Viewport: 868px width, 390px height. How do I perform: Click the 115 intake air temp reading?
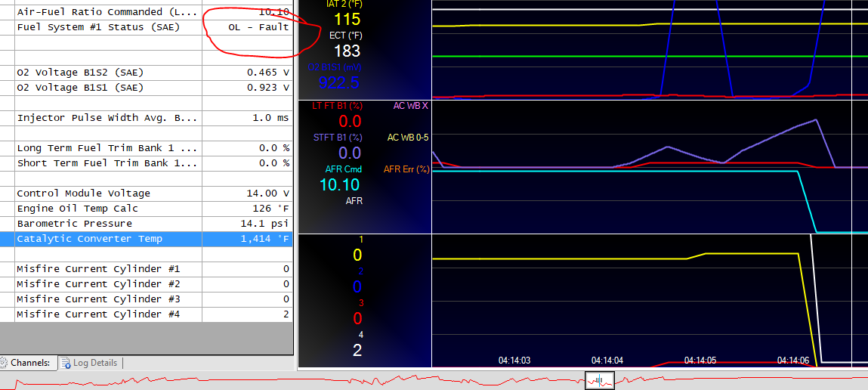[x=348, y=20]
